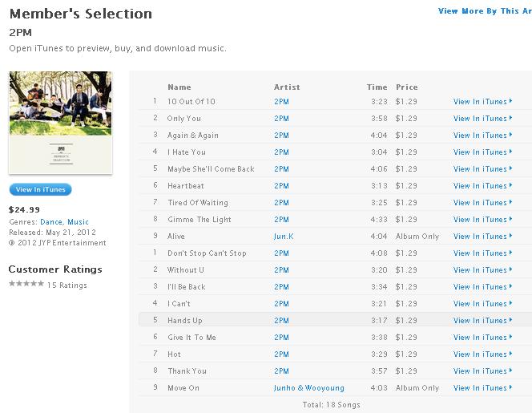Open 2PM artist link for Without U
The width and height of the screenshot is (532, 413).
pos(281,270)
